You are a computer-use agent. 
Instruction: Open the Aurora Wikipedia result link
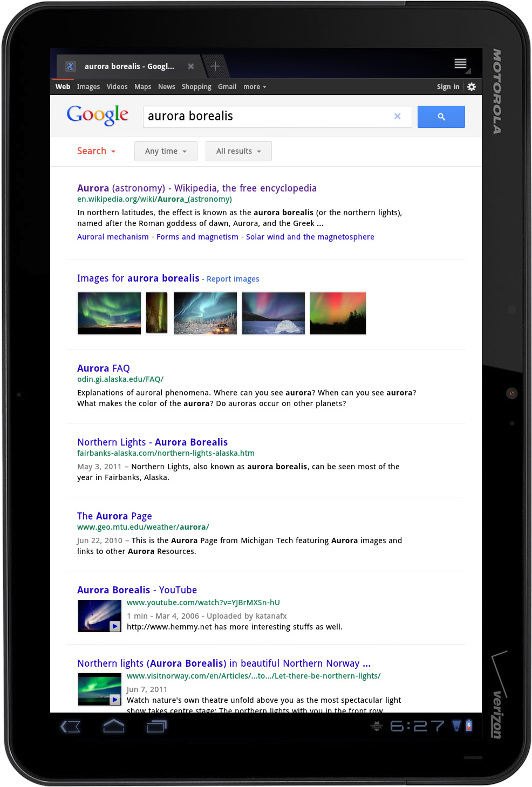[196, 188]
